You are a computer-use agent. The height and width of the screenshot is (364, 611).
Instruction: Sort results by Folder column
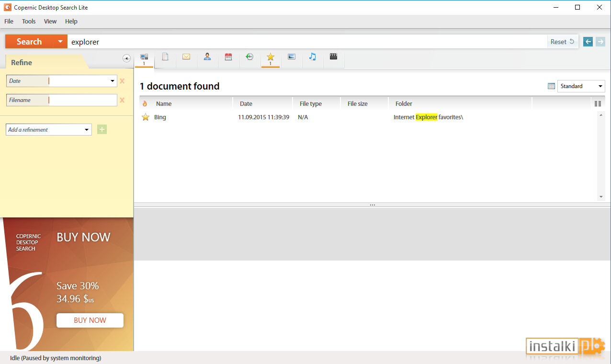[x=404, y=103]
